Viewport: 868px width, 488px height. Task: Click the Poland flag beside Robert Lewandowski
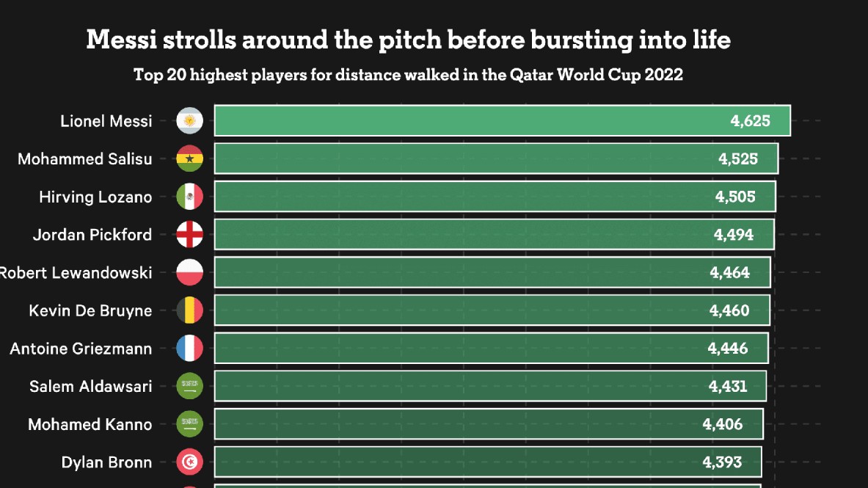[190, 273]
